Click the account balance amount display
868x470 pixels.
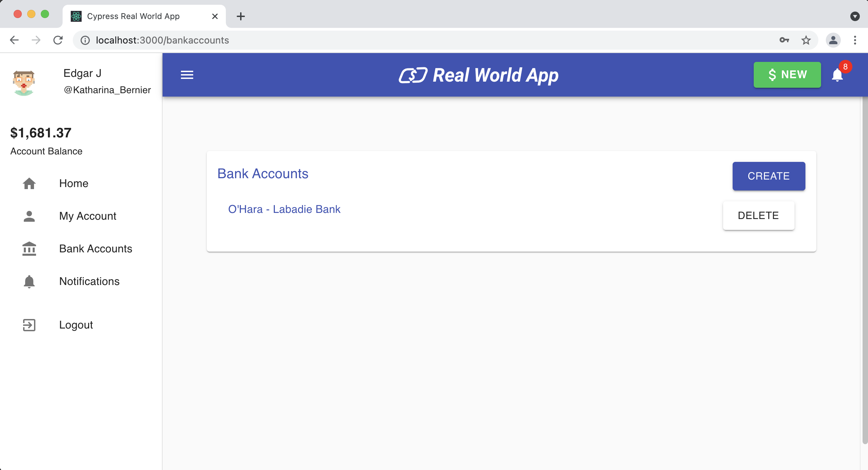(x=41, y=133)
